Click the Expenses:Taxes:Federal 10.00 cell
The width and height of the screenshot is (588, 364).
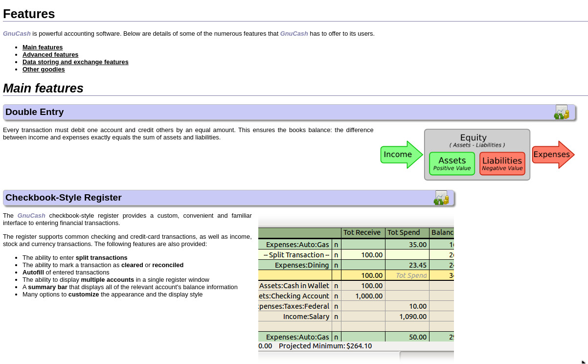click(x=407, y=306)
